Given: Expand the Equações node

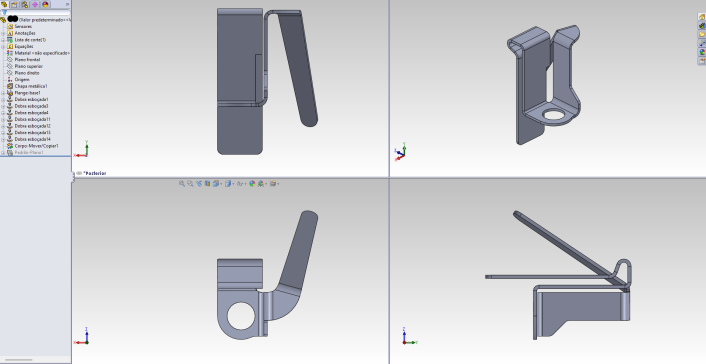Looking at the screenshot, I should tap(3, 46).
